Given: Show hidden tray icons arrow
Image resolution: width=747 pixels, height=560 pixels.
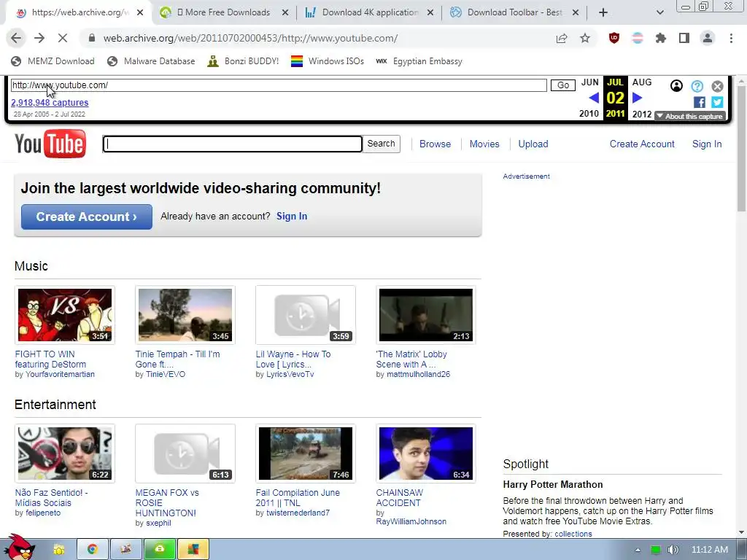Looking at the screenshot, I should point(638,550).
